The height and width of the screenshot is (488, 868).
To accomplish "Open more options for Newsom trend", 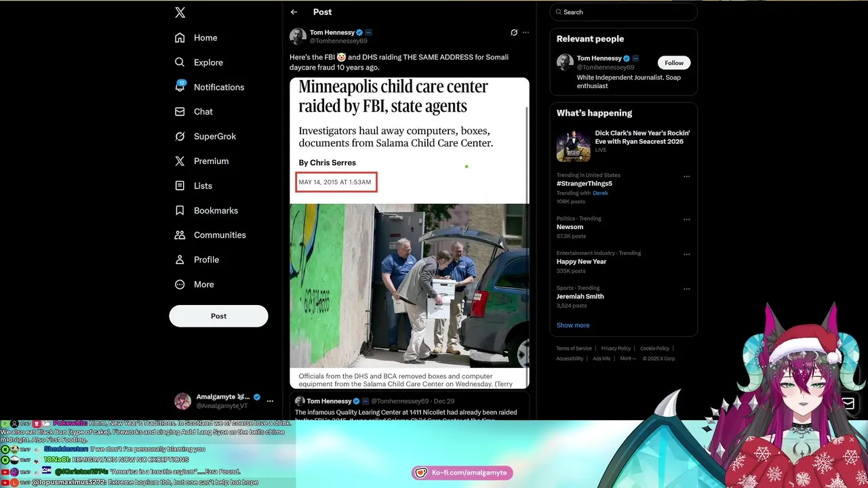I will 686,220.
